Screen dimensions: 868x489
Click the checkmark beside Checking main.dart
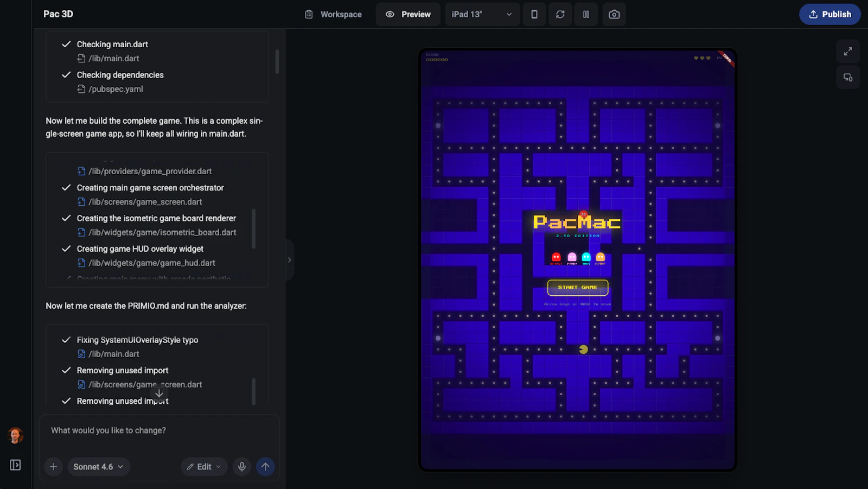click(66, 44)
